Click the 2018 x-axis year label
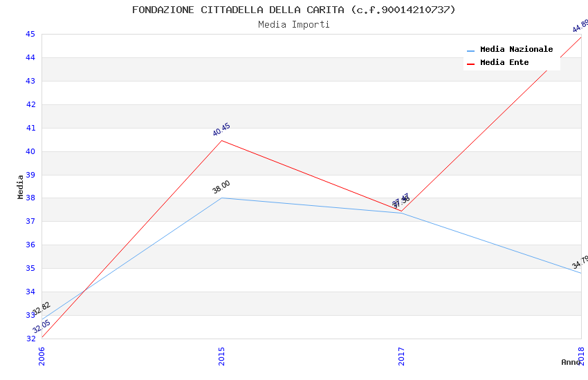Viewport: 588px width, 380px height. 582,356
